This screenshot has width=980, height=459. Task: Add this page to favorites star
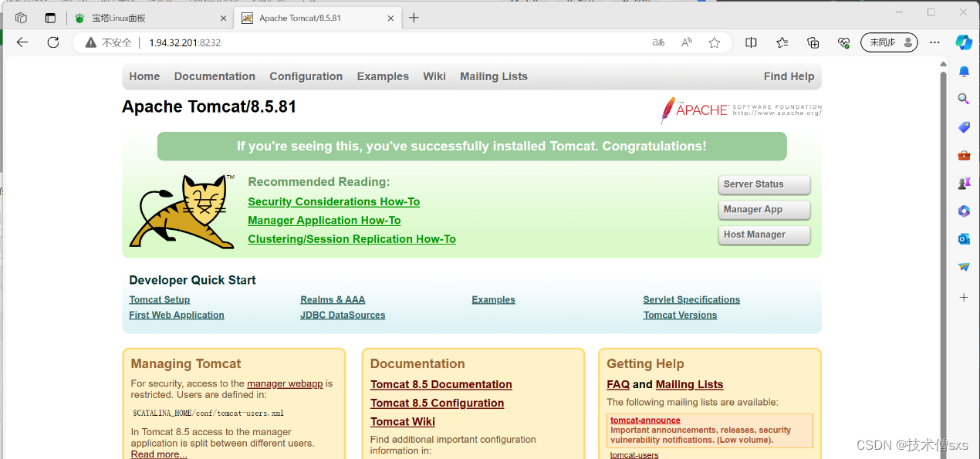[715, 42]
